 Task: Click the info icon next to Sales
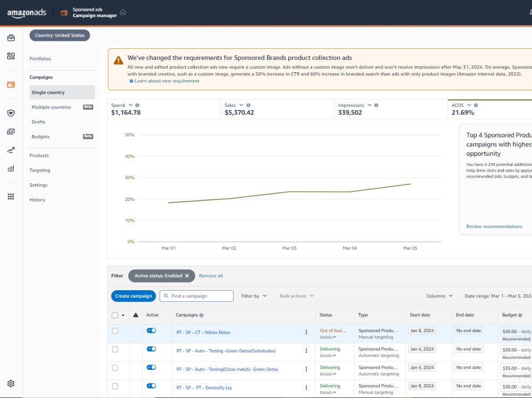(248, 105)
